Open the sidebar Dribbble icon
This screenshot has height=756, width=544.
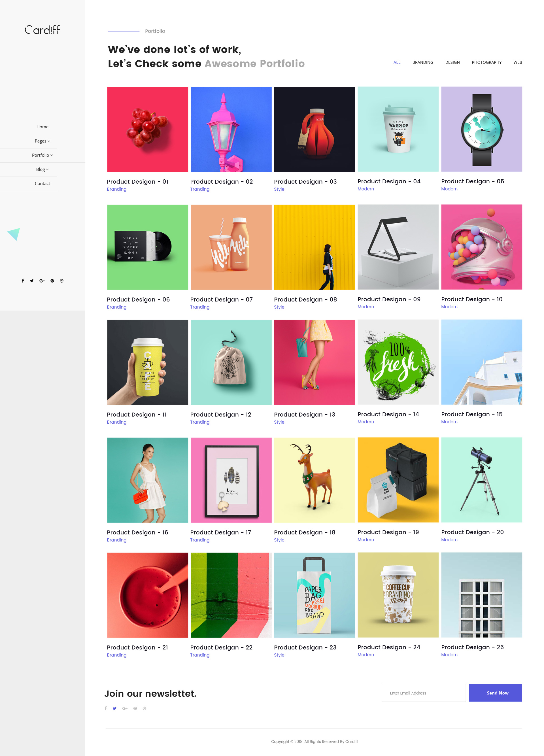click(61, 281)
